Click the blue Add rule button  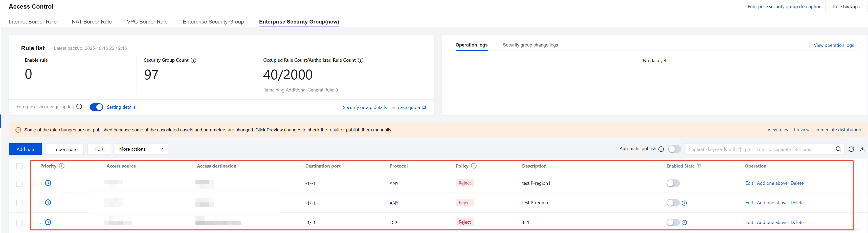point(25,149)
